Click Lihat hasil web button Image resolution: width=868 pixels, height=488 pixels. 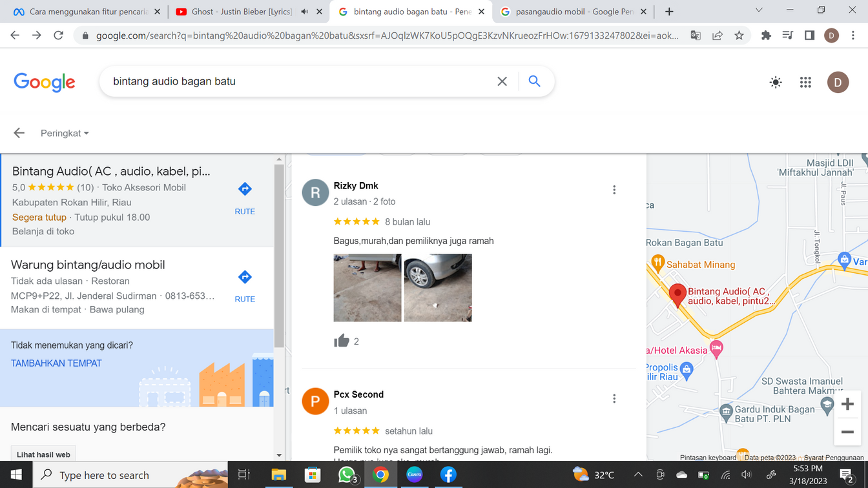[x=43, y=454]
